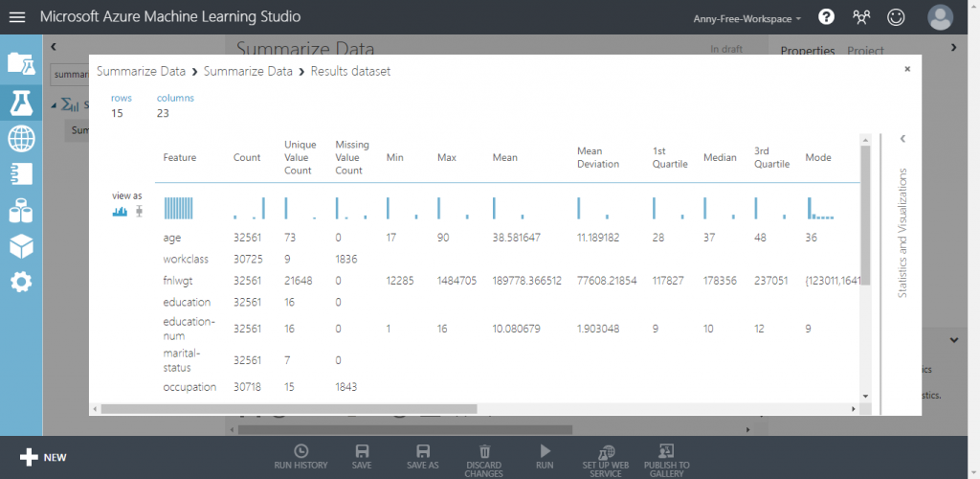Screen dimensions: 980x479
Task: Click the Run History button
Action: click(301, 457)
